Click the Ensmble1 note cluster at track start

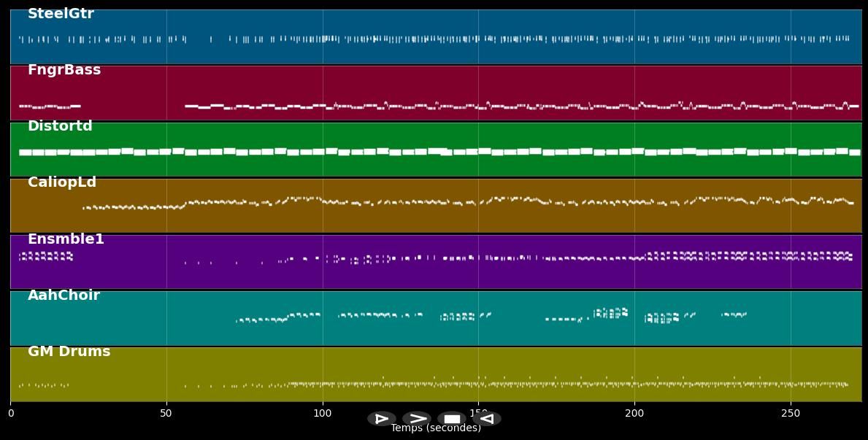pyautogui.click(x=45, y=256)
